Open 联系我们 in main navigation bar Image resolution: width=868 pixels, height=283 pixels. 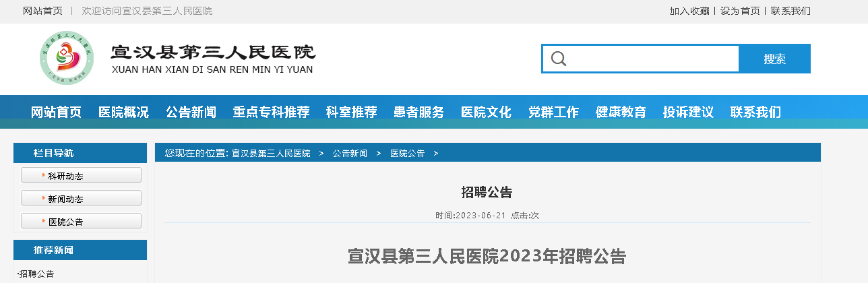755,112
